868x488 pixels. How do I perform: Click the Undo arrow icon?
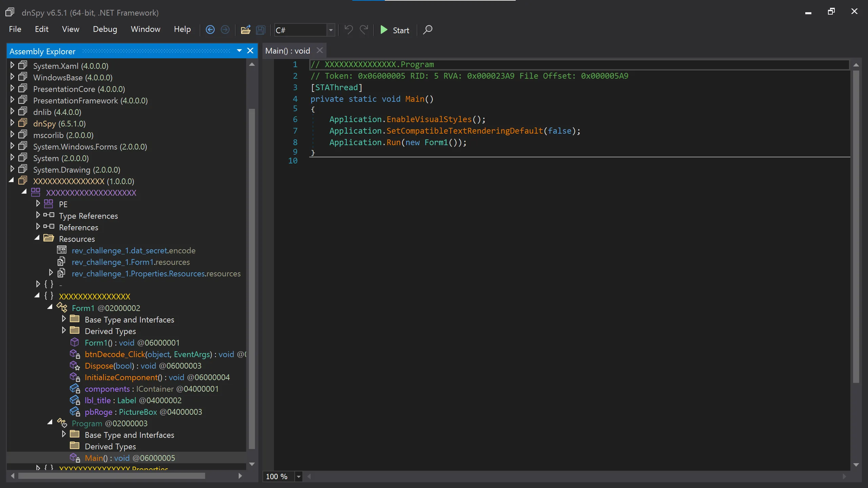[349, 30]
